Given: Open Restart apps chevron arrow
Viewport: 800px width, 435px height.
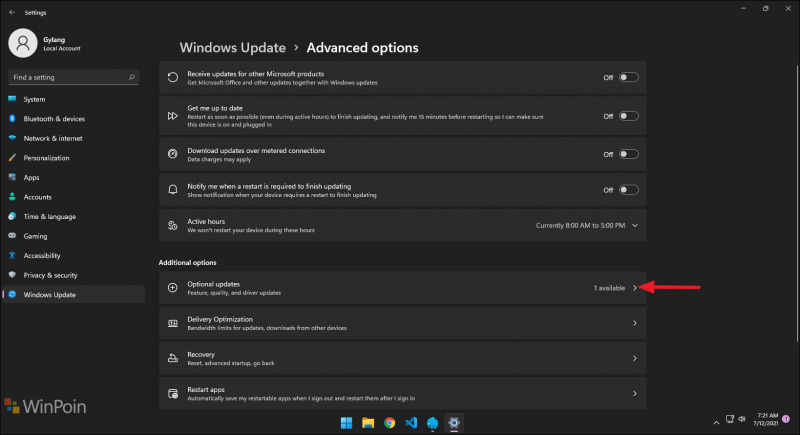Looking at the screenshot, I should point(635,393).
